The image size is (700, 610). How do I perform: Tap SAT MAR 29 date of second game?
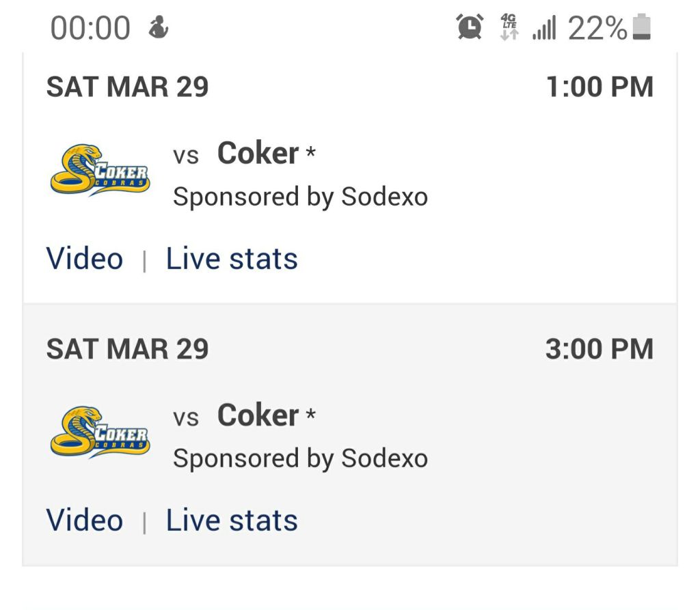click(x=127, y=349)
